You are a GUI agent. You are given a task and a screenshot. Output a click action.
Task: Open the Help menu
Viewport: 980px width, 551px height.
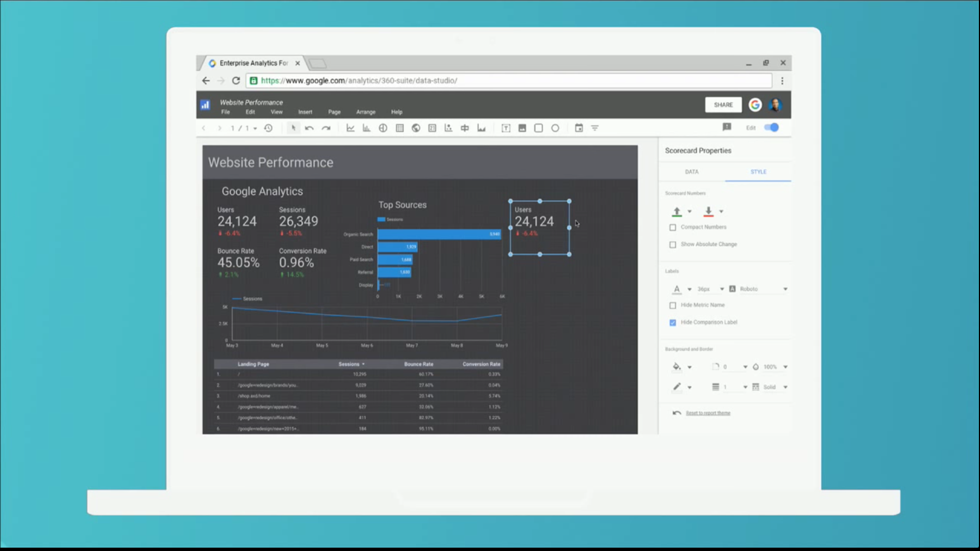397,112
